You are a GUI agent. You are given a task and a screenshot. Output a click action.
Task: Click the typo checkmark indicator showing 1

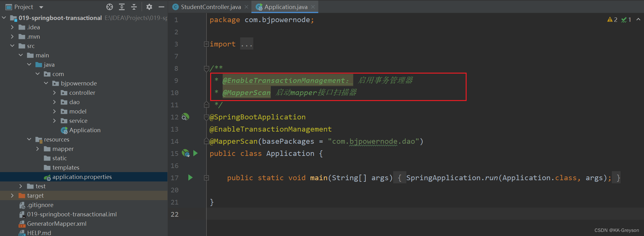(626, 20)
